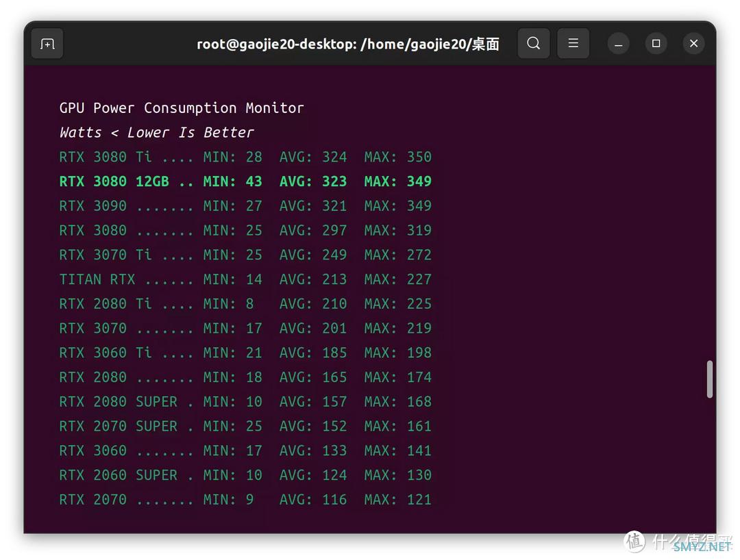Select the RTX 3060 Ti row
This screenshot has width=740, height=560.
pyautogui.click(x=245, y=353)
